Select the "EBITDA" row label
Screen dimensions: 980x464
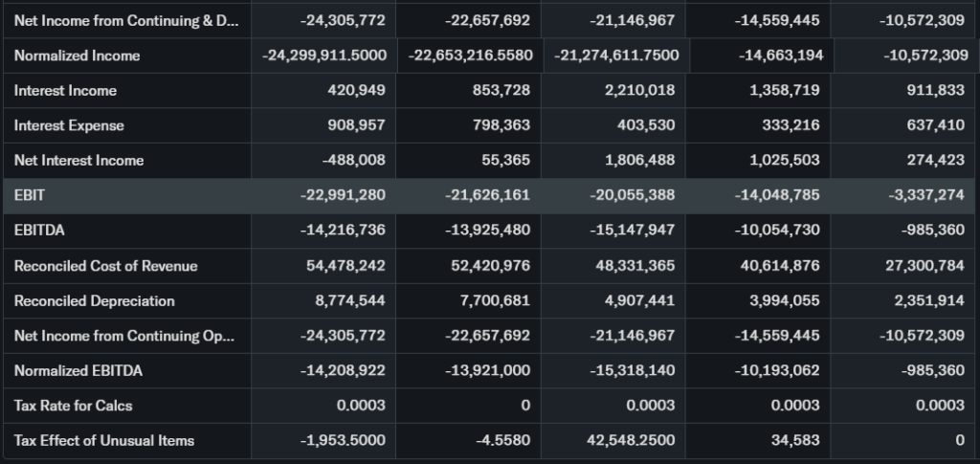[x=39, y=231]
